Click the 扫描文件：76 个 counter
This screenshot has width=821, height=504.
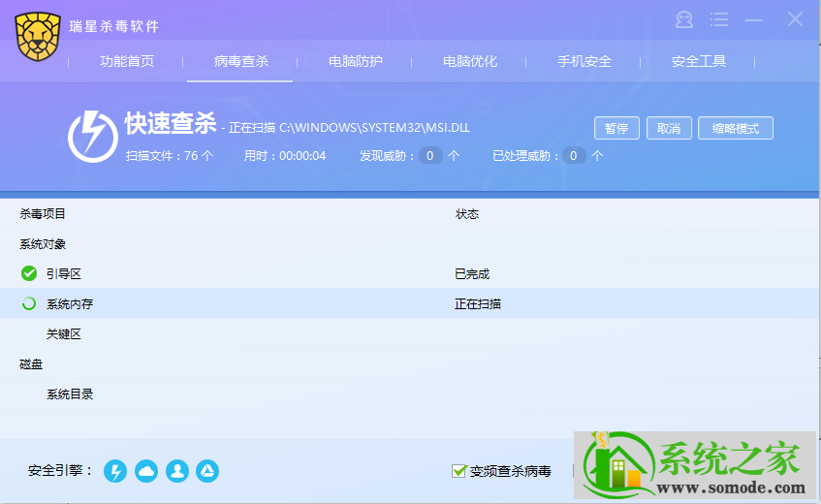click(x=170, y=155)
